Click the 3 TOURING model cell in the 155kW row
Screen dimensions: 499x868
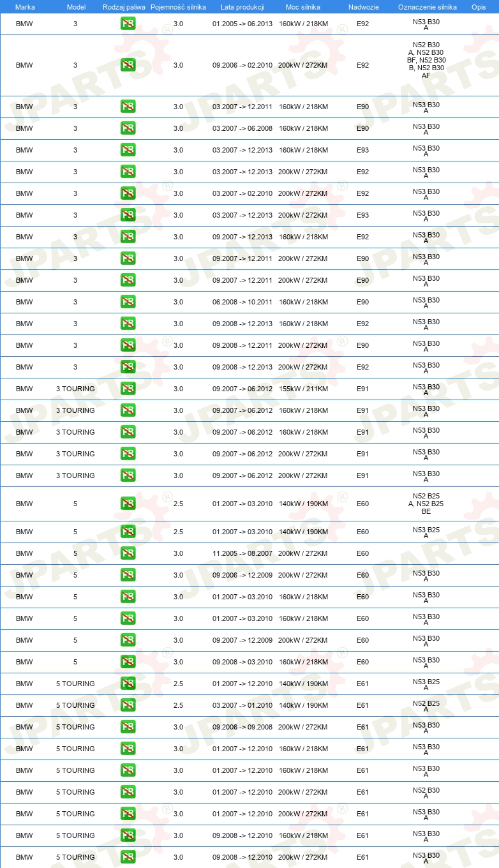75,389
